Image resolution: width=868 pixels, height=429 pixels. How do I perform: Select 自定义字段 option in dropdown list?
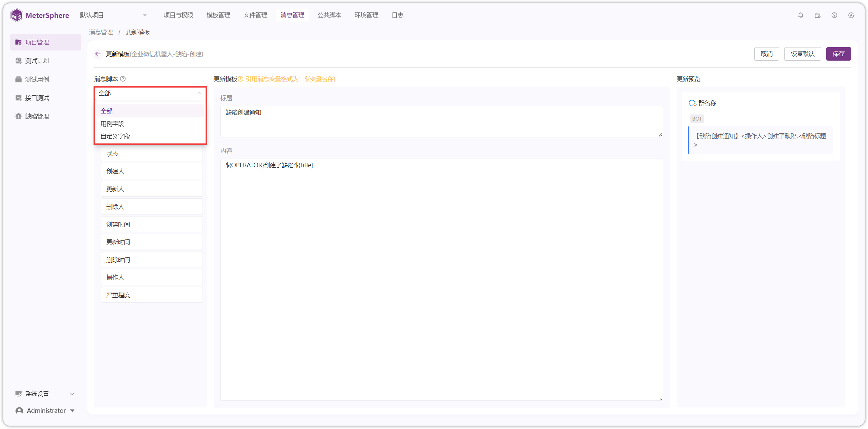pos(150,136)
